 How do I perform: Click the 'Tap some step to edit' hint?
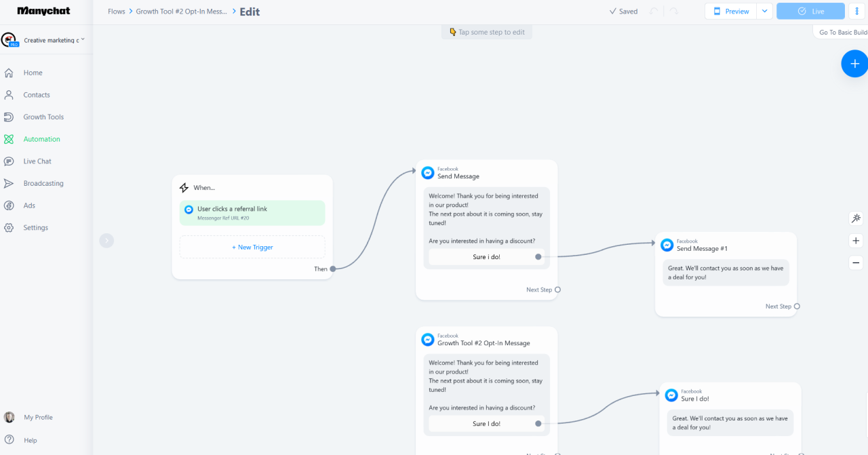click(487, 32)
